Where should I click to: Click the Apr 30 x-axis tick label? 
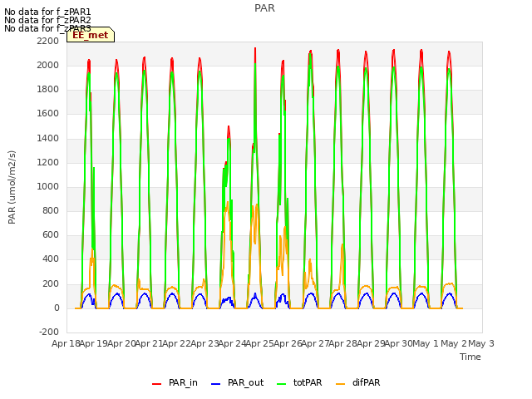tap(398, 343)
